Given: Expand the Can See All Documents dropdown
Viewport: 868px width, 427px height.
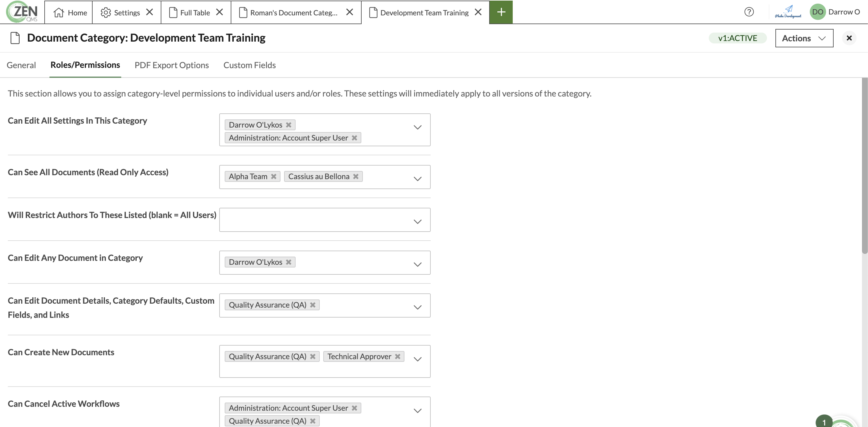Looking at the screenshot, I should [x=417, y=179].
